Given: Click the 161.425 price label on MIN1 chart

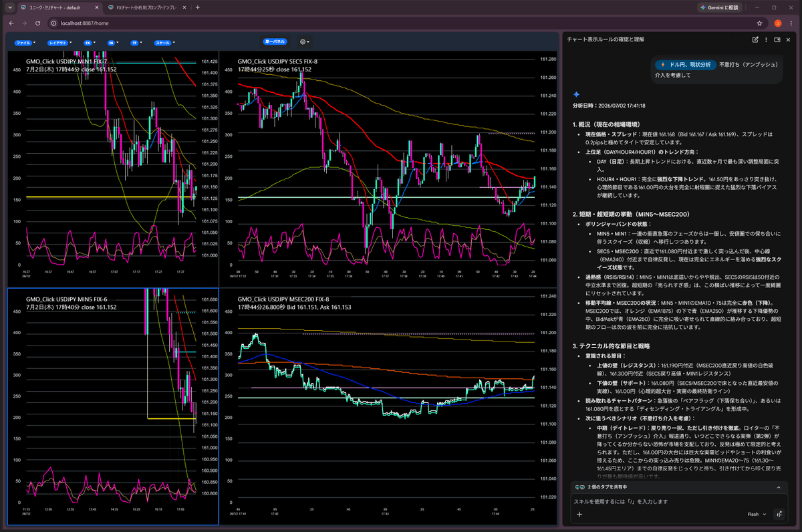Looking at the screenshot, I should point(209,61).
